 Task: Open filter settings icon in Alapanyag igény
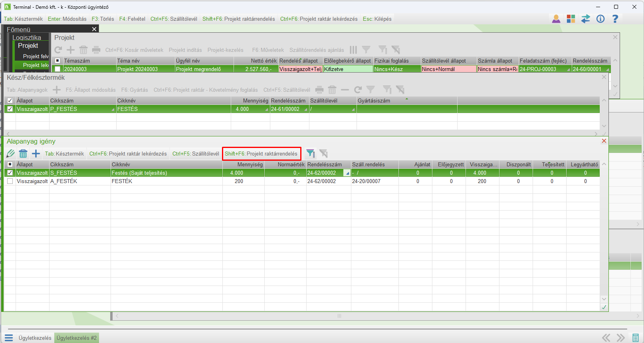[311, 154]
